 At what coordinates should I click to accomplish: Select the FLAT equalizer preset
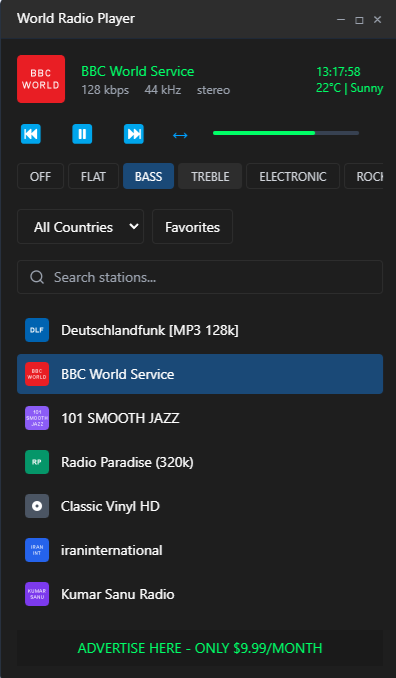pyautogui.click(x=93, y=176)
